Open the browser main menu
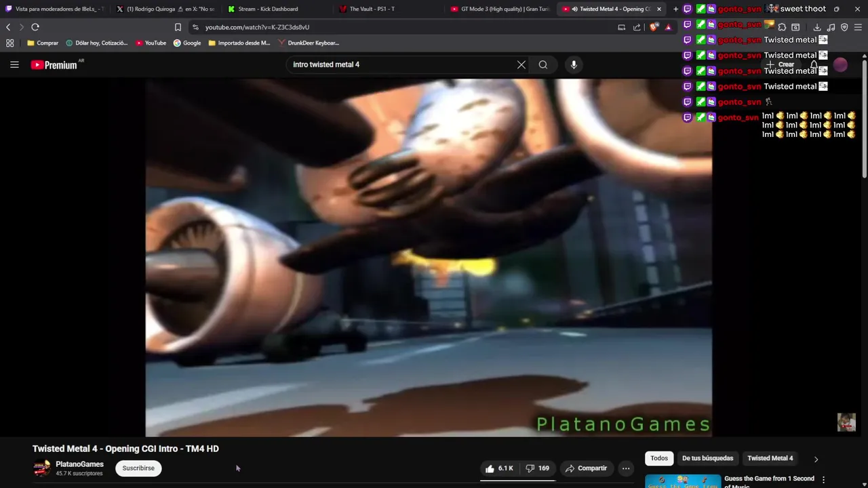Screen dimensions: 868x488 tap(858, 27)
